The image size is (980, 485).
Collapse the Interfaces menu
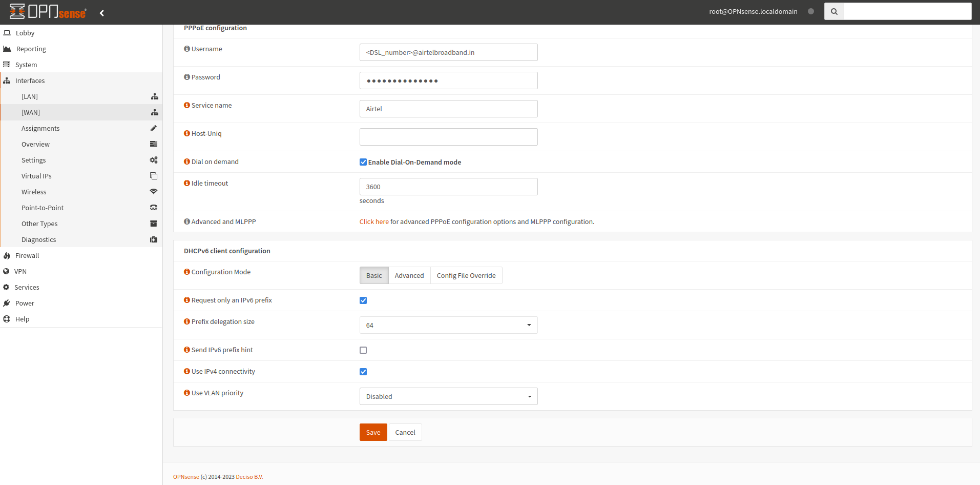tap(81, 80)
